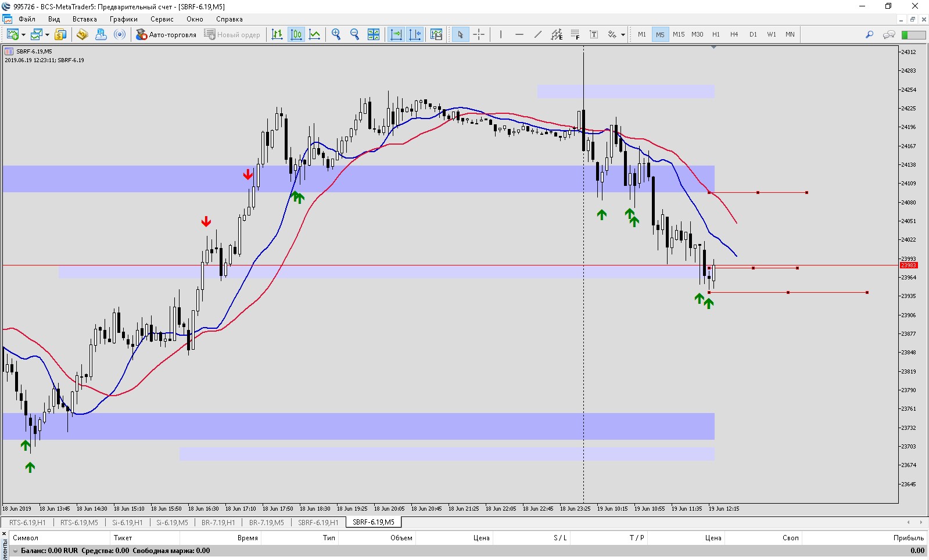Open the Data Window icon
This screenshot has height=560, width=929.
83,35
